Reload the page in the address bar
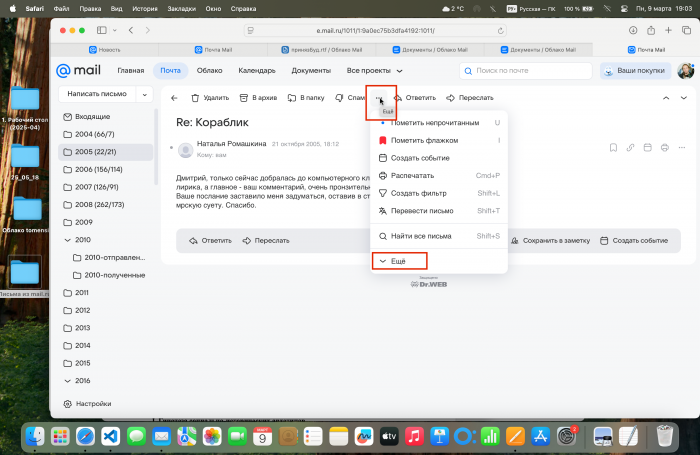The height and width of the screenshot is (455, 700). click(500, 31)
